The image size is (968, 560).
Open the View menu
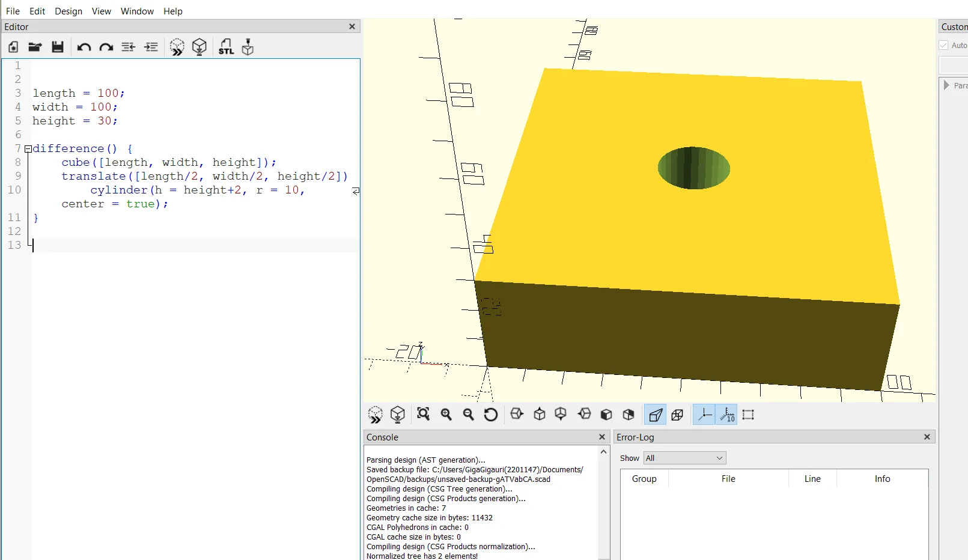point(102,11)
